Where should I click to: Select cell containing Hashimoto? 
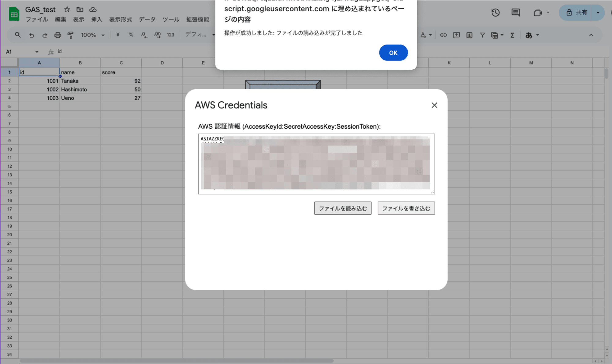(x=80, y=90)
